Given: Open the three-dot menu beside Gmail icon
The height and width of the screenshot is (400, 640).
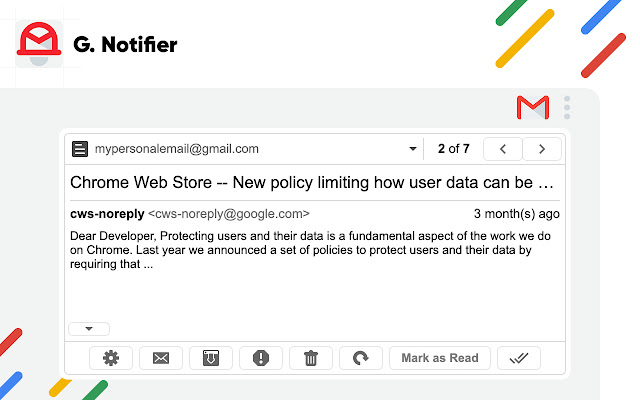Looking at the screenshot, I should (567, 107).
